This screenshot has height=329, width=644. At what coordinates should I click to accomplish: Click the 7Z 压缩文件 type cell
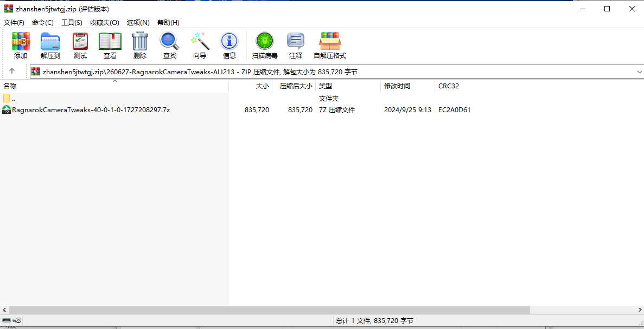point(337,110)
